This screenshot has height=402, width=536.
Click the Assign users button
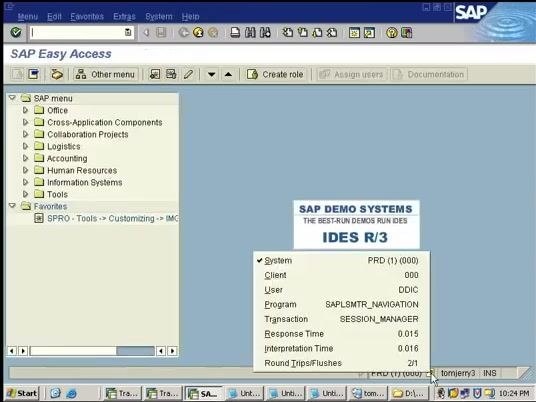point(352,74)
